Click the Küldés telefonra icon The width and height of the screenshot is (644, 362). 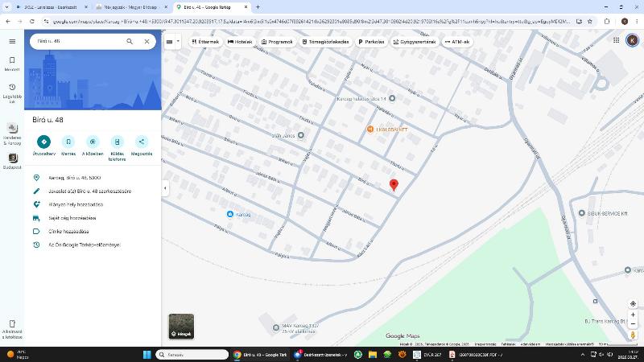point(117,142)
